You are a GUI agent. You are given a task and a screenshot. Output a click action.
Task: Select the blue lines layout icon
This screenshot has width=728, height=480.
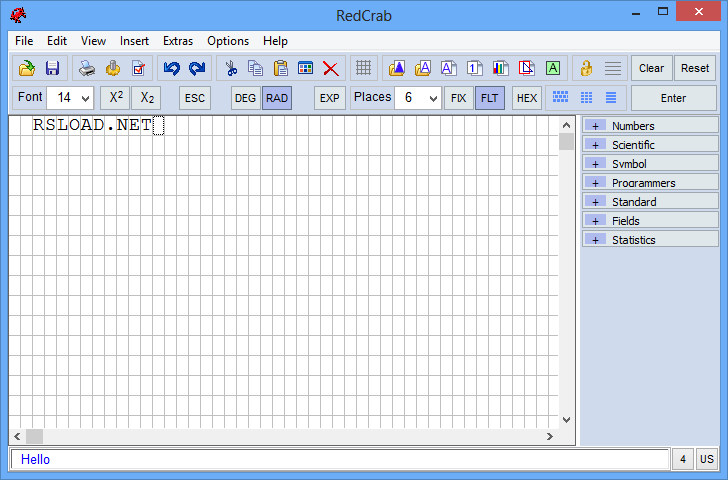[611, 97]
